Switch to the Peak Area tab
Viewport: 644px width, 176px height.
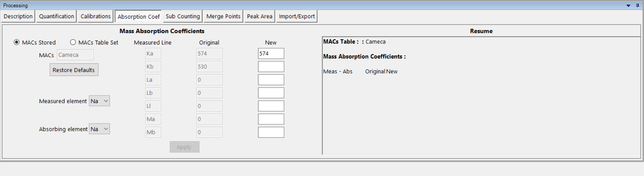tap(260, 16)
